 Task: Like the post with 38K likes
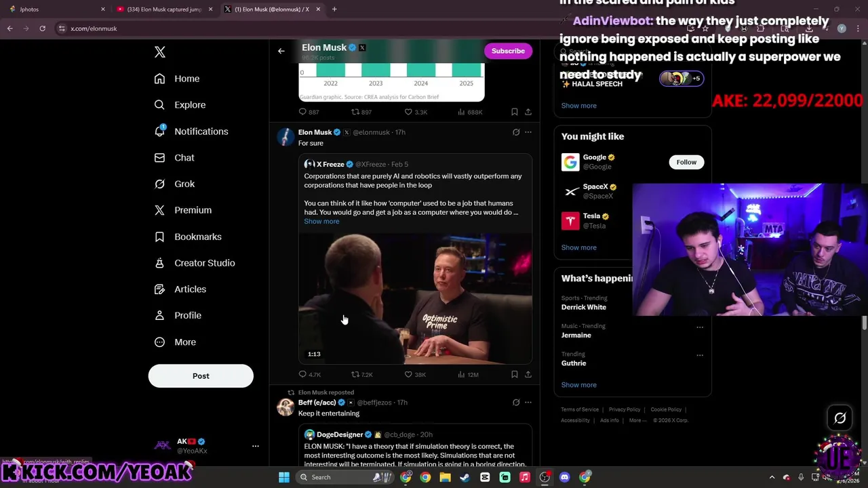click(x=415, y=374)
